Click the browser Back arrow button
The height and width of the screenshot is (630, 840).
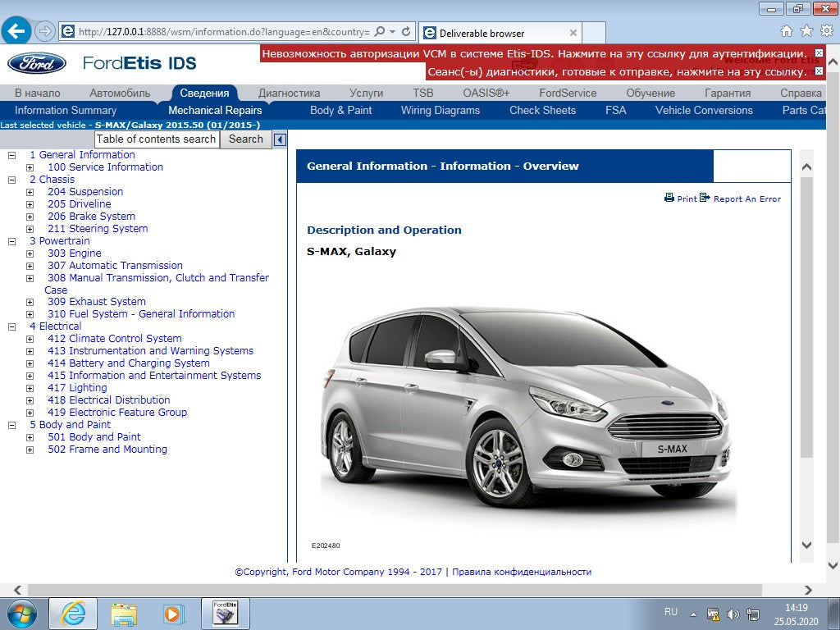tap(17, 31)
